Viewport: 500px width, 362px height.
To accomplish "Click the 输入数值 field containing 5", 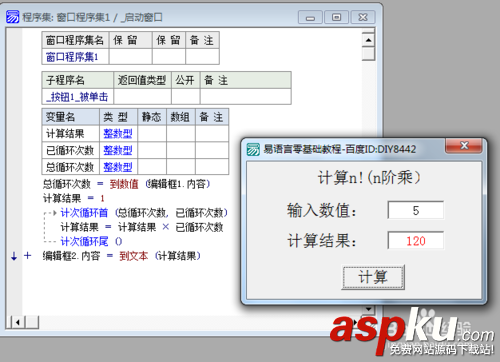I will [416, 210].
